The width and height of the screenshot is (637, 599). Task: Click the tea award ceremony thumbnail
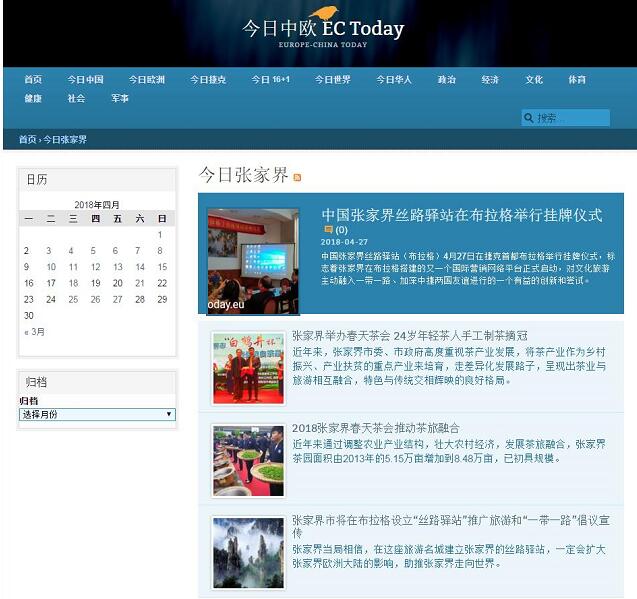[248, 367]
